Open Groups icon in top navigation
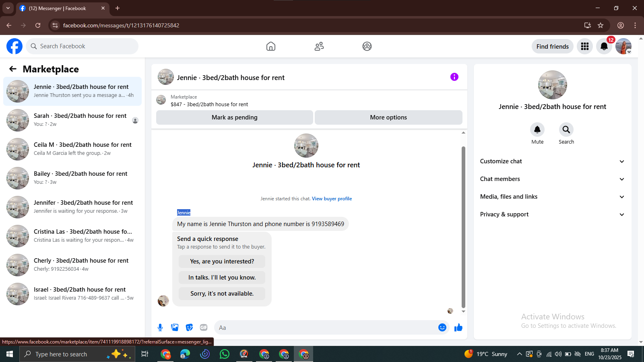Image resolution: width=644 pixels, height=362 pixels. click(x=367, y=46)
